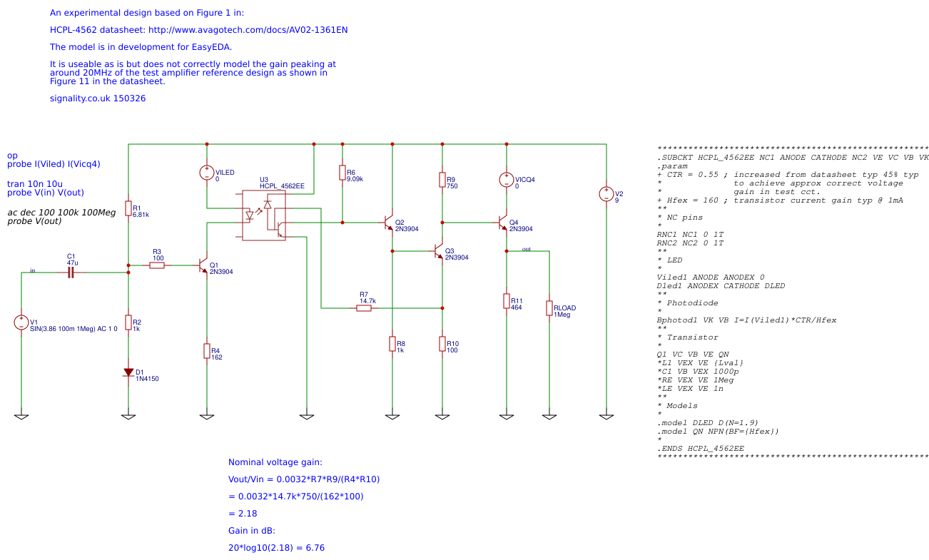Select transistor Q2 2N3904 symbol
The width and height of the screenshot is (929, 560).
[387, 223]
